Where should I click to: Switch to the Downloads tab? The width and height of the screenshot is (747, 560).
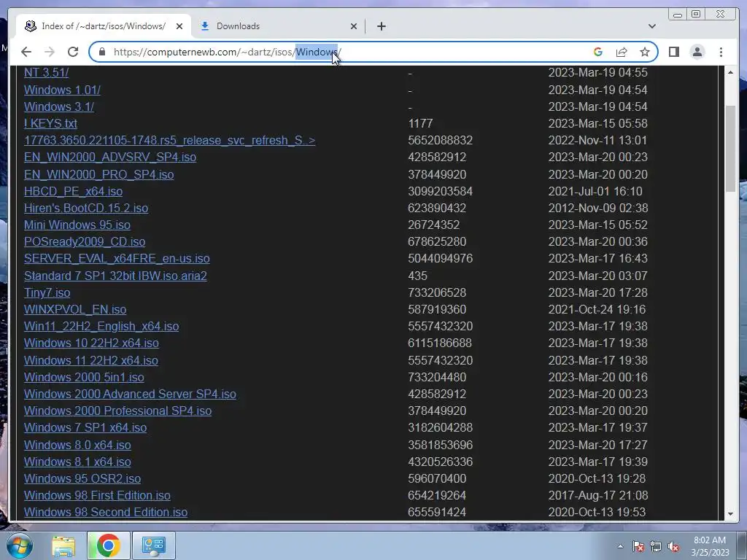click(x=279, y=26)
